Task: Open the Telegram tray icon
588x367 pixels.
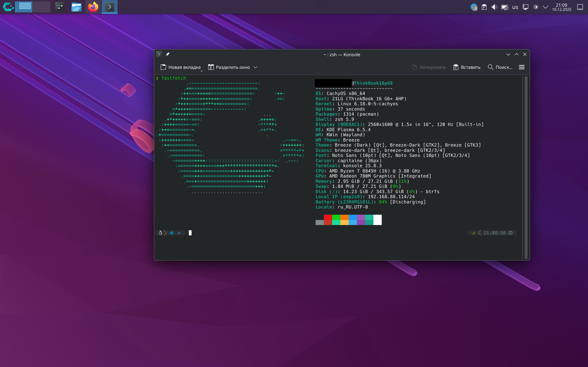Action: (474, 7)
